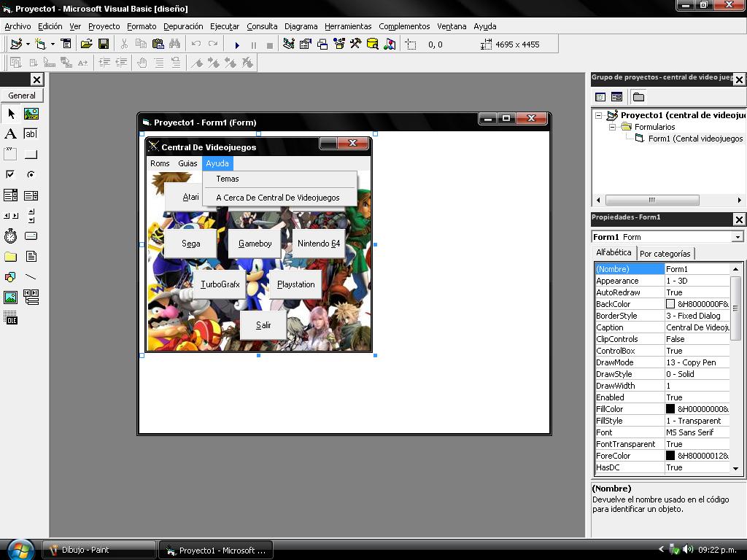Viewport: 747px width, 560px height.
Task: Click the Windows Start orb
Action: [x=20, y=550]
